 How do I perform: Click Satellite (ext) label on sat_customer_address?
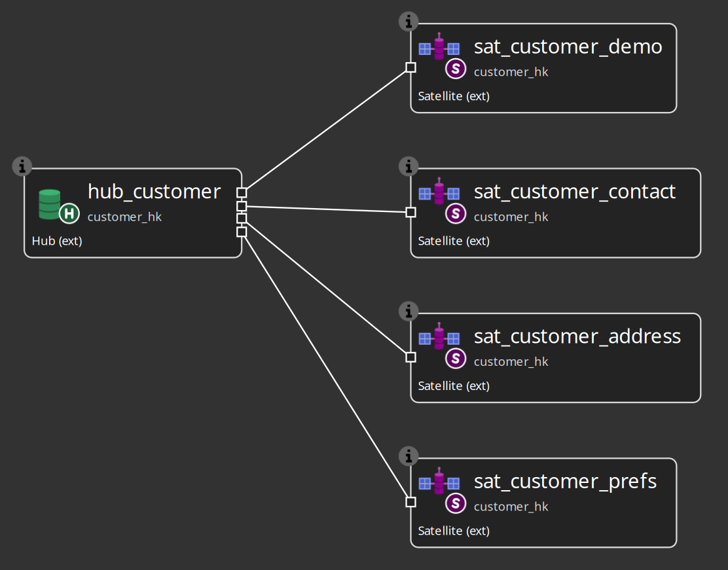tap(454, 385)
